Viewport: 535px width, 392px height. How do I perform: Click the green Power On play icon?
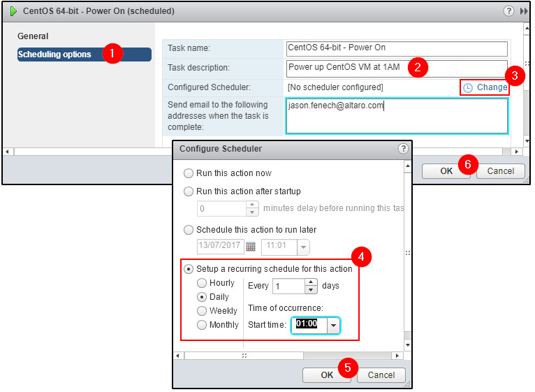pos(13,11)
